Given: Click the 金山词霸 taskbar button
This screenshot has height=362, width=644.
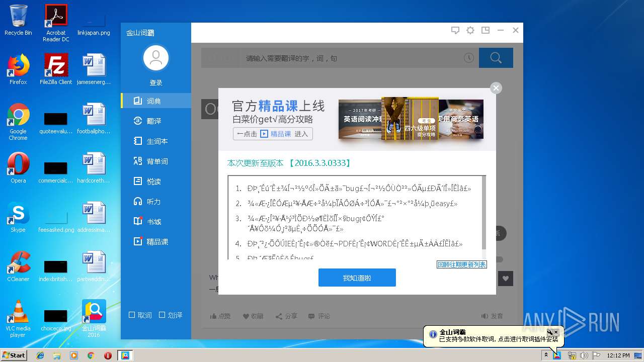Looking at the screenshot, I should point(125,355).
